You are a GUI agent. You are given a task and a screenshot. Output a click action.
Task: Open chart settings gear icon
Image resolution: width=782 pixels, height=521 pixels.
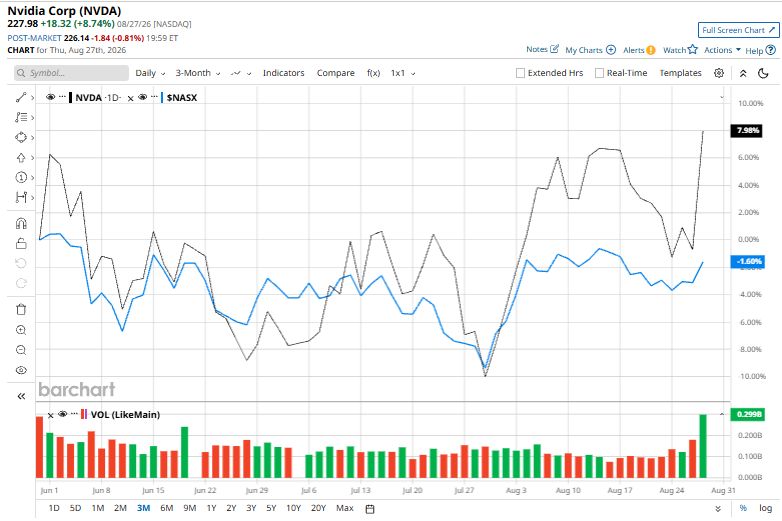(719, 73)
